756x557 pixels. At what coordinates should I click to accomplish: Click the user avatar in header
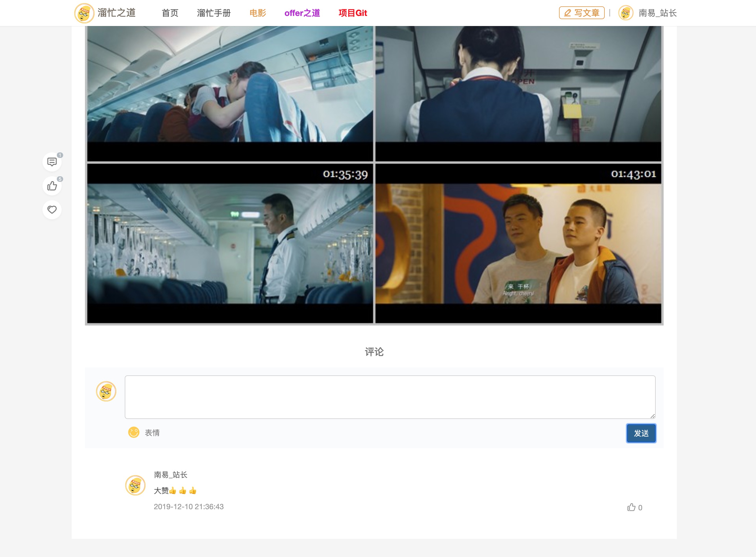click(x=626, y=13)
